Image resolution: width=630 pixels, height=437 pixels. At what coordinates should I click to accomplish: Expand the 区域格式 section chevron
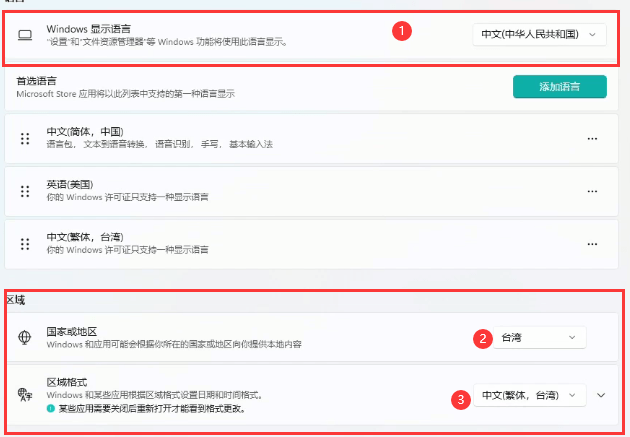601,395
